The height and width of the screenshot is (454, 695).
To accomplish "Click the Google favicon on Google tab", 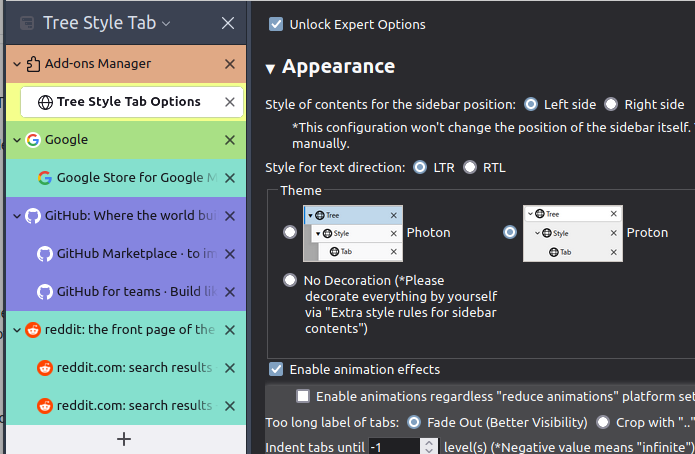I will click(33, 140).
